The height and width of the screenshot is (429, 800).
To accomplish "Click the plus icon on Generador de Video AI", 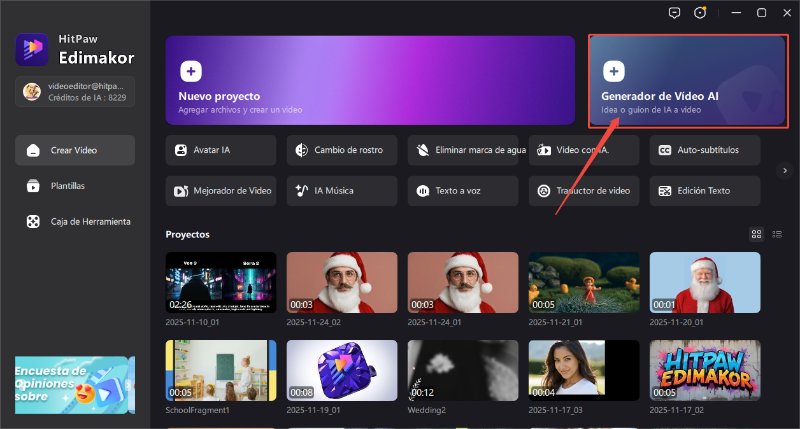I will click(614, 71).
